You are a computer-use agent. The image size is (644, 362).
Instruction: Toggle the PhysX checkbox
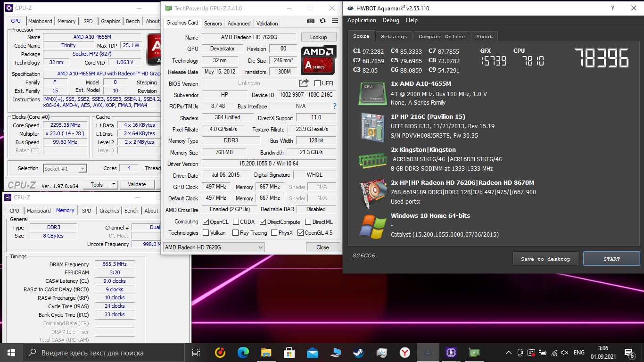[x=273, y=233]
